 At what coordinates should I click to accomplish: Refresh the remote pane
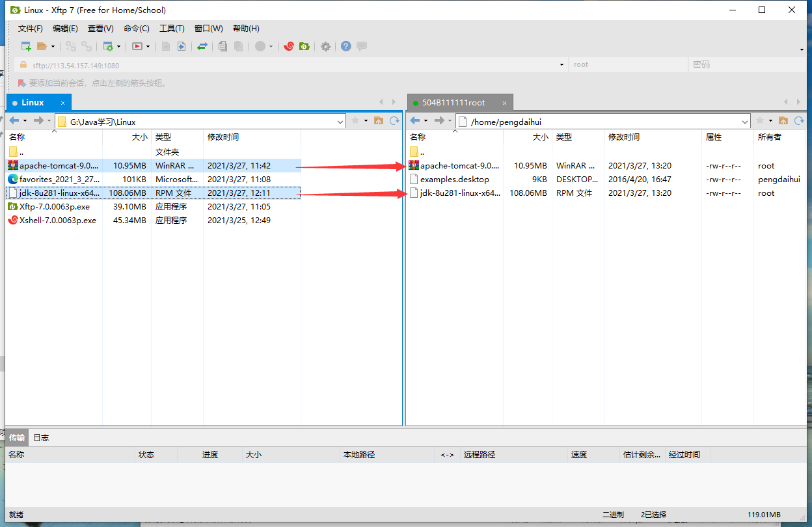click(798, 120)
